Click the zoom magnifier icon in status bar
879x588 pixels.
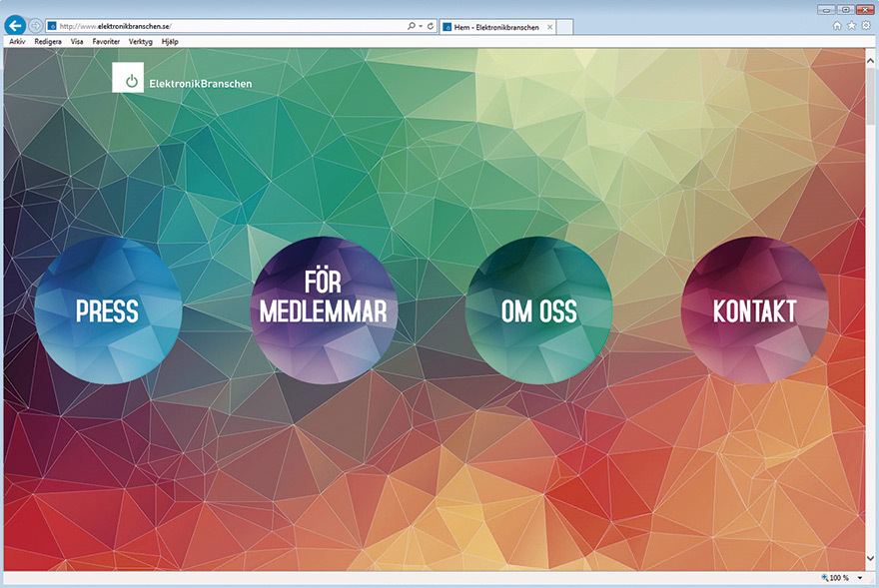click(x=825, y=577)
